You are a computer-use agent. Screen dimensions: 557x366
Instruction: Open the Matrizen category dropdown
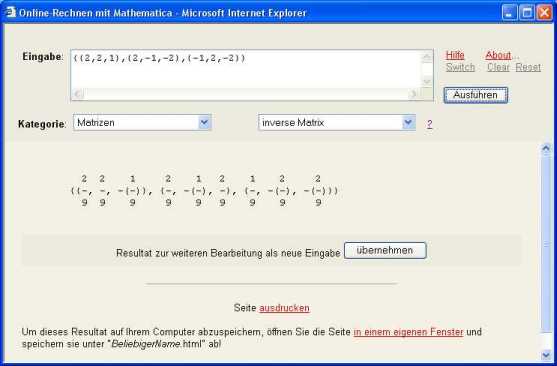[142, 123]
